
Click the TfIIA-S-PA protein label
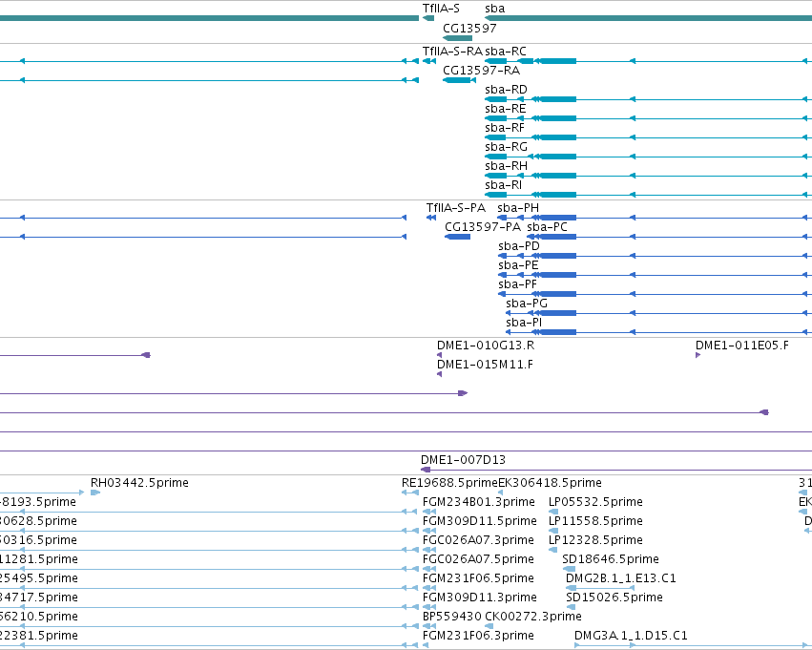(x=456, y=208)
